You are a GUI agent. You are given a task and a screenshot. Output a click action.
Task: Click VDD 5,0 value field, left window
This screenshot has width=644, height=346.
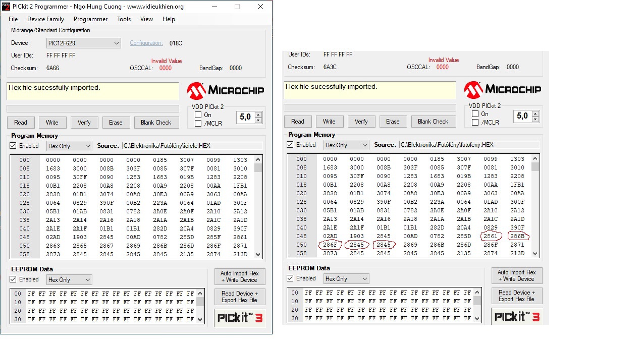[x=246, y=118]
